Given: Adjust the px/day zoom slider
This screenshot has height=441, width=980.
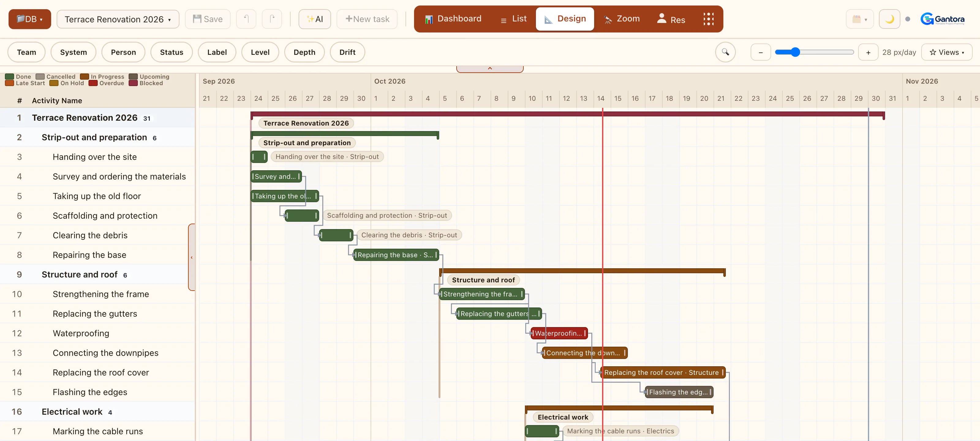Looking at the screenshot, I should point(815,52).
